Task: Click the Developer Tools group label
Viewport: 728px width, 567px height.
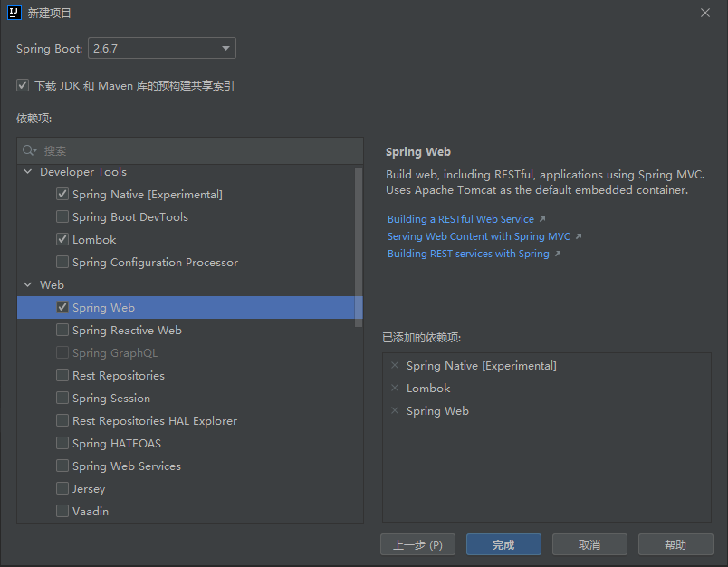Action: tap(83, 172)
